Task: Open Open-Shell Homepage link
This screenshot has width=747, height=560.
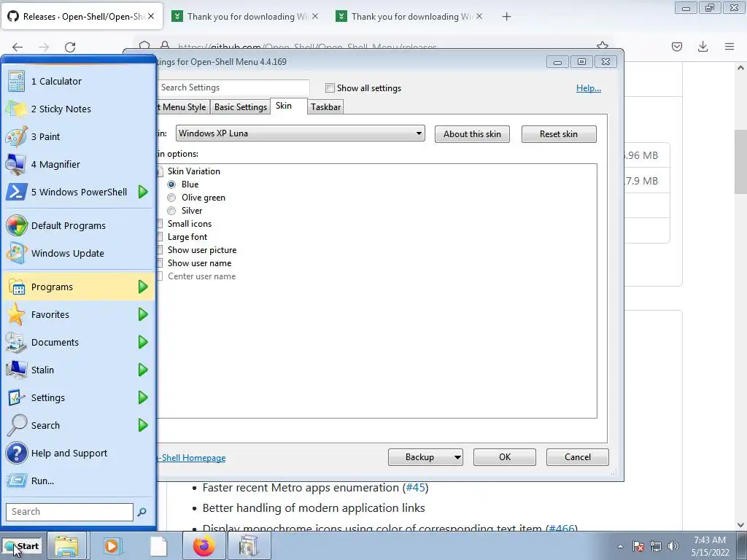Action: [191, 458]
